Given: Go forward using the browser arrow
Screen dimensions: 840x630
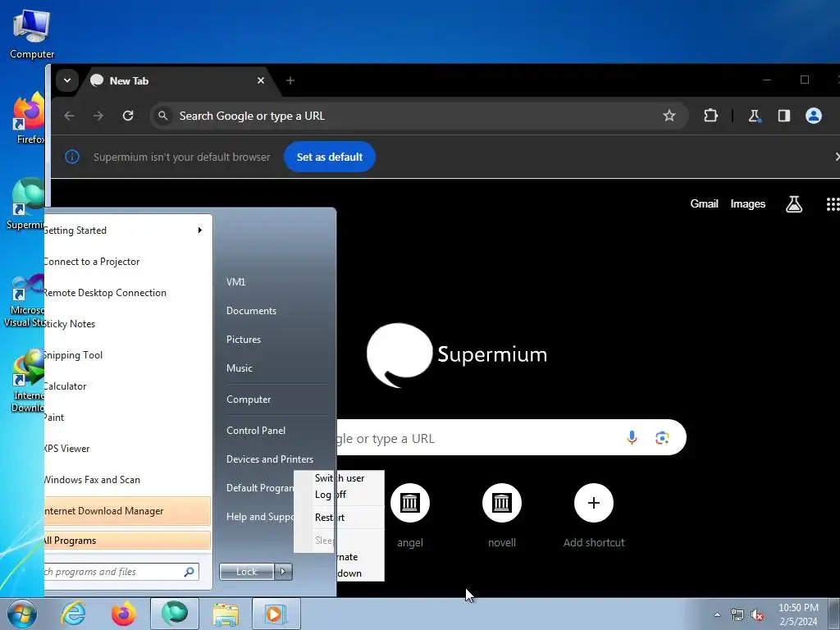Looking at the screenshot, I should click(98, 116).
